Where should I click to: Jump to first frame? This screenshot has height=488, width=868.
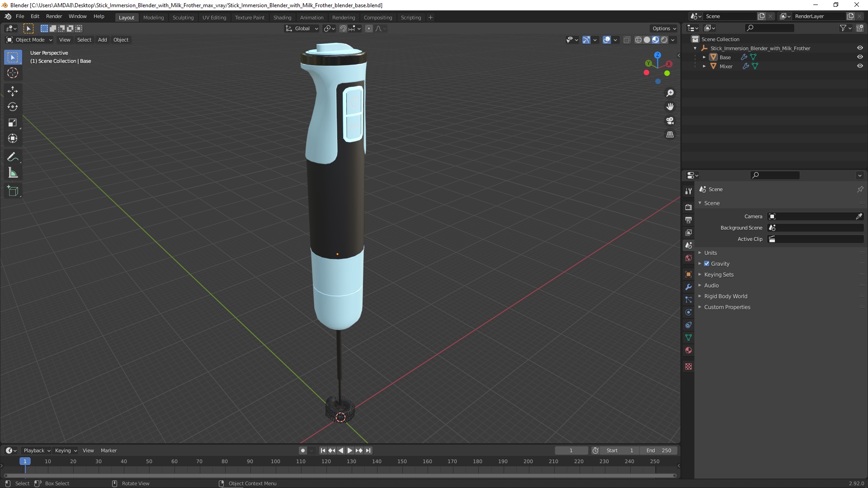click(x=323, y=450)
